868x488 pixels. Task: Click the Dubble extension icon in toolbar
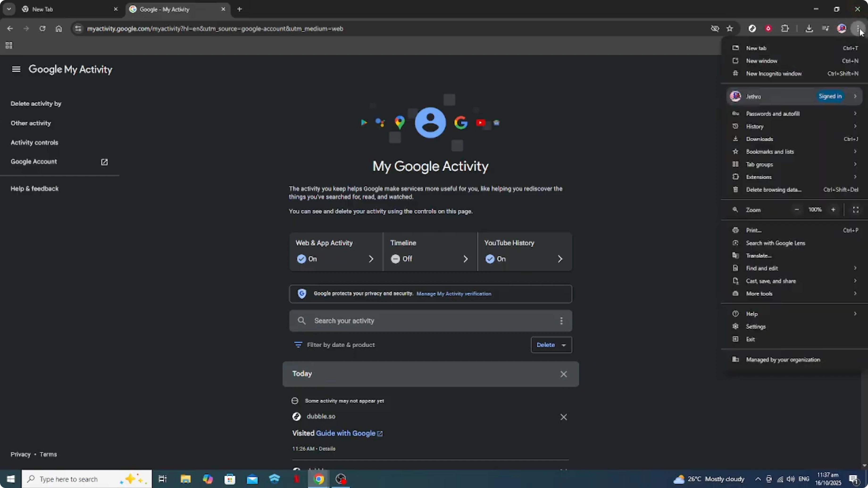[752, 29]
